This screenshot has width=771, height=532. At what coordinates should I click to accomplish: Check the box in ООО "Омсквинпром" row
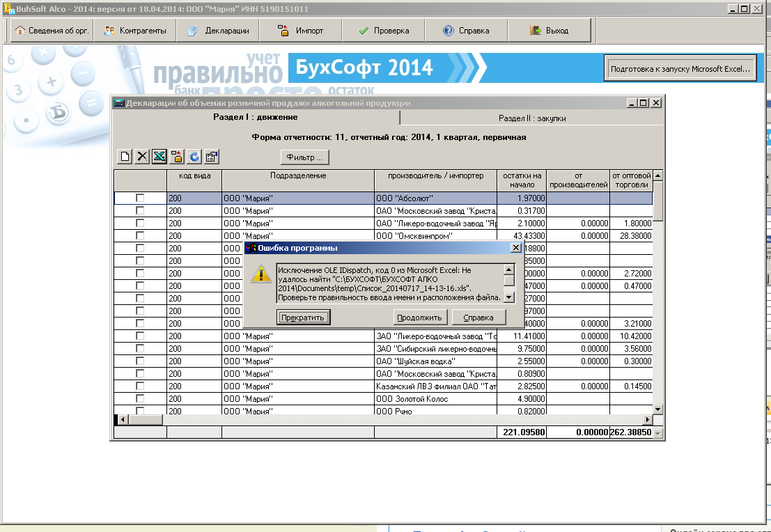(140, 236)
